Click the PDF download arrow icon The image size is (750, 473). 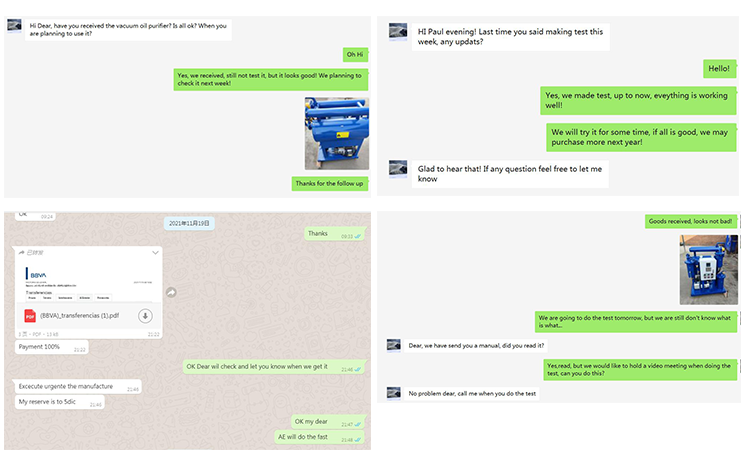pos(145,316)
